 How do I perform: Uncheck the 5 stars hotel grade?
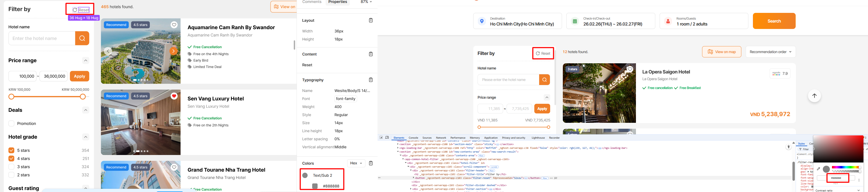click(12, 150)
